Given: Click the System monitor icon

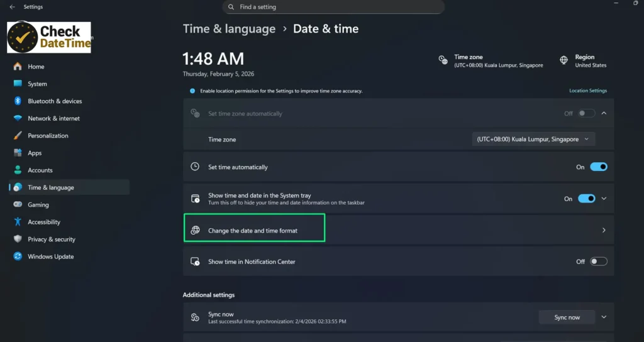Looking at the screenshot, I should click(x=18, y=84).
